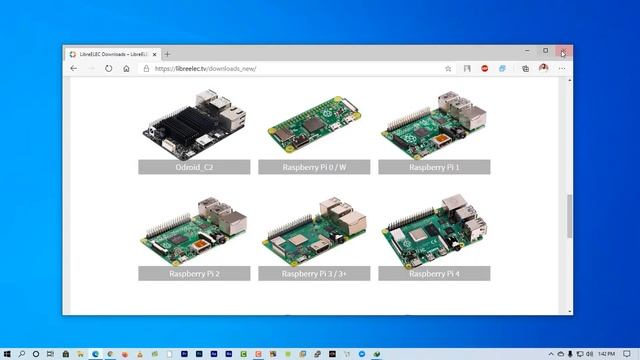Click the Raspberry Pi 2 board image

(x=194, y=231)
